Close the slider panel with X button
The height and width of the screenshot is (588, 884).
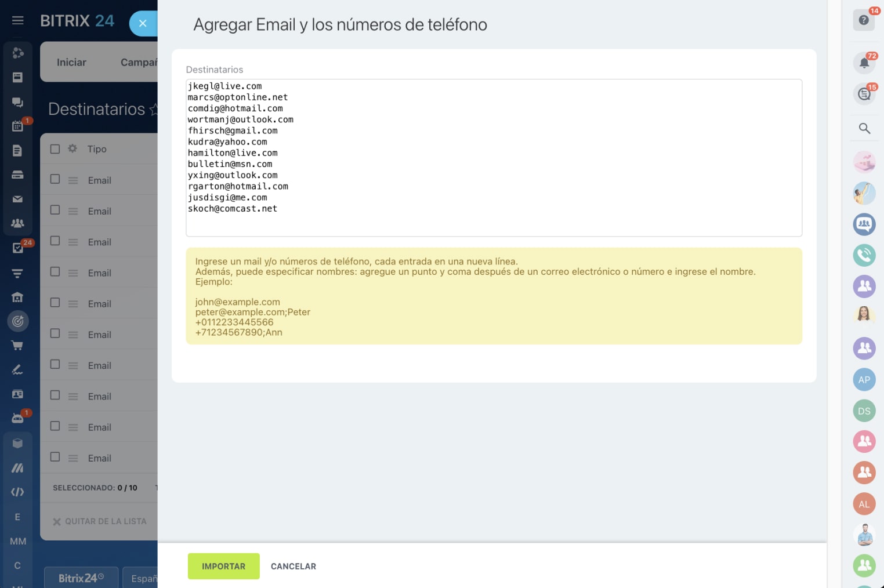pos(143,24)
